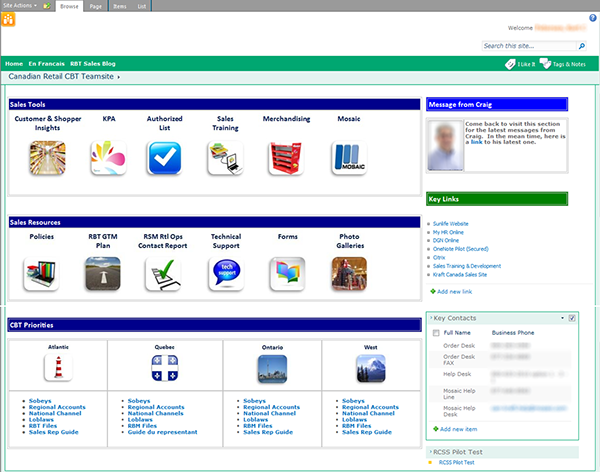Open the Photo Galleries icon

click(x=349, y=274)
